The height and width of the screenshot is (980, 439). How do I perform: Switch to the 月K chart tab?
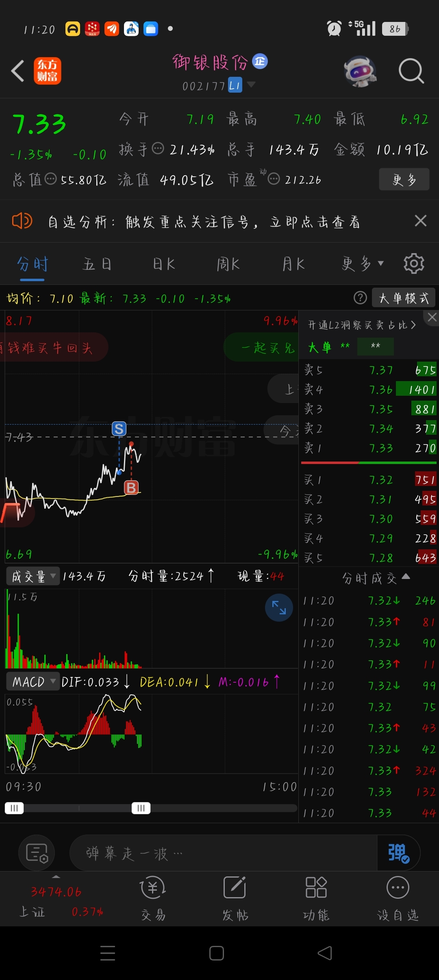[293, 265]
